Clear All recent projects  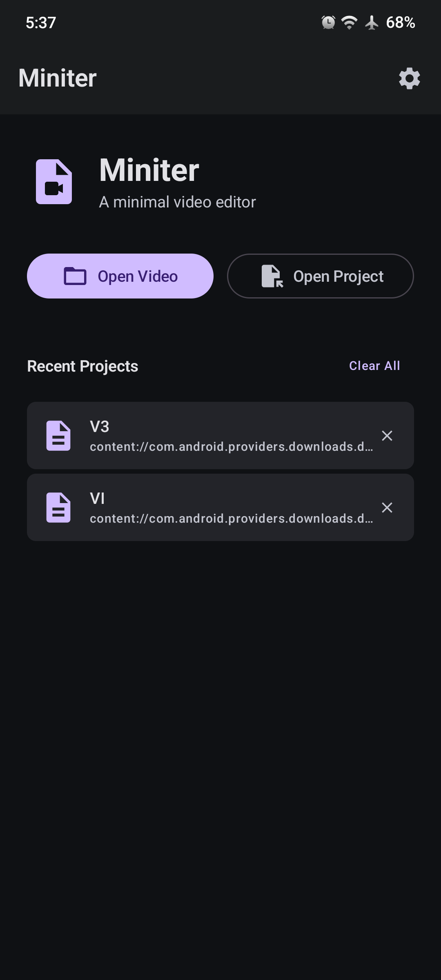(374, 366)
